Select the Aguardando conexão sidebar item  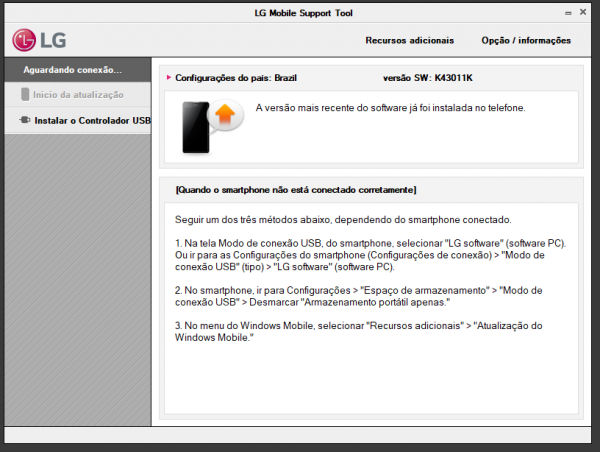[x=78, y=70]
